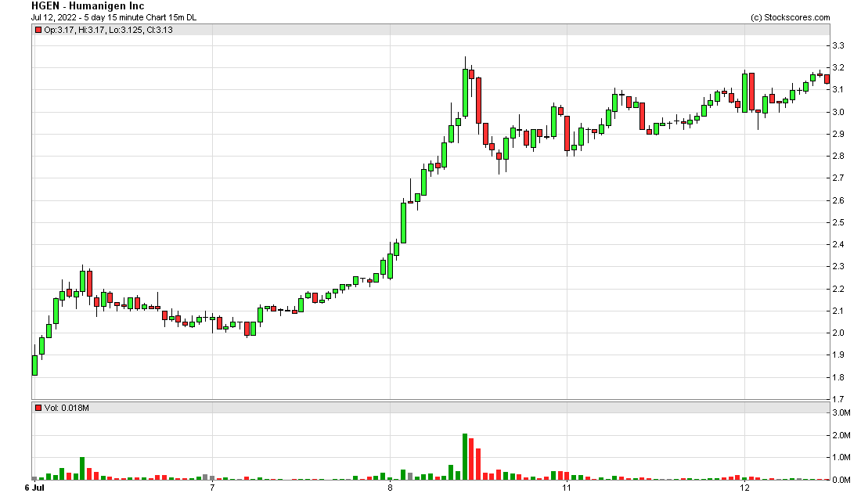Click the 3.1 price axis label
The image size is (861, 504).
coord(838,89)
